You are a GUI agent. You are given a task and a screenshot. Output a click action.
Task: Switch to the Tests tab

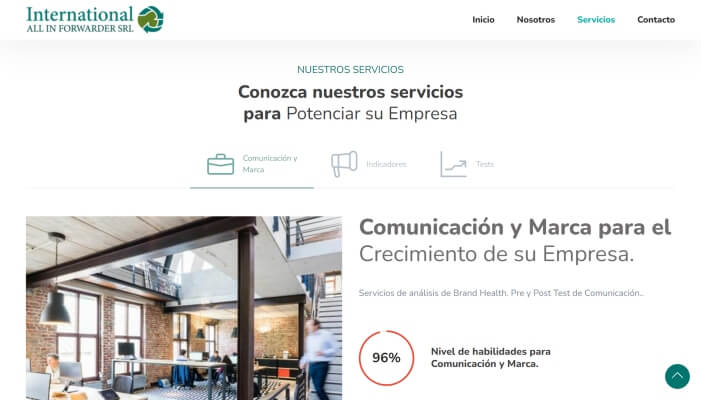(x=467, y=164)
